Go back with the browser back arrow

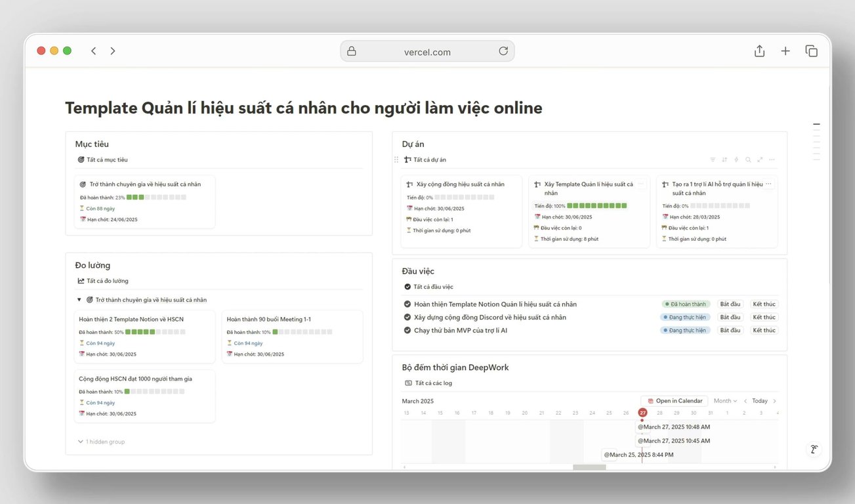click(x=94, y=51)
